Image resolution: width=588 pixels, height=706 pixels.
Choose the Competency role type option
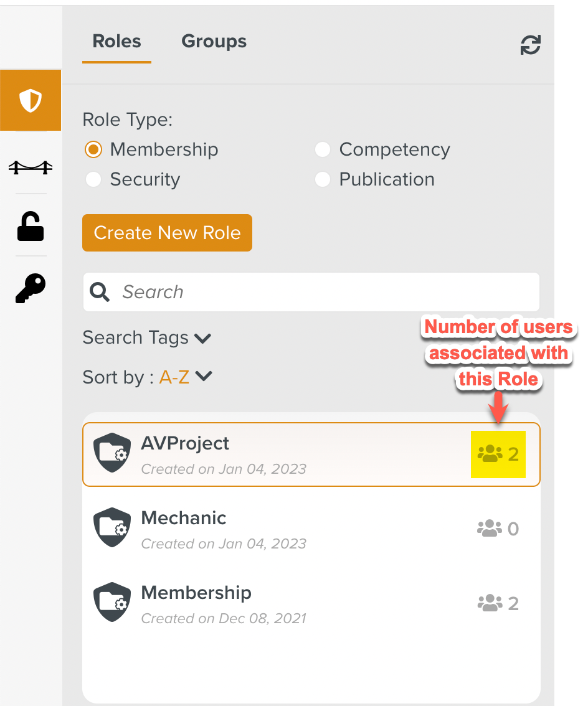point(323,149)
